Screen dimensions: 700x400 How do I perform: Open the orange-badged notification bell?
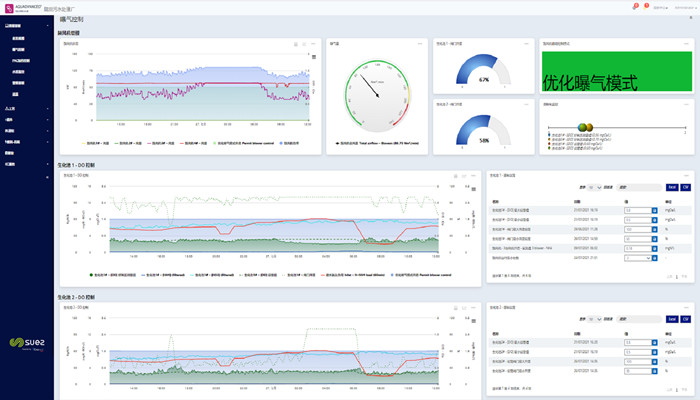647,6
